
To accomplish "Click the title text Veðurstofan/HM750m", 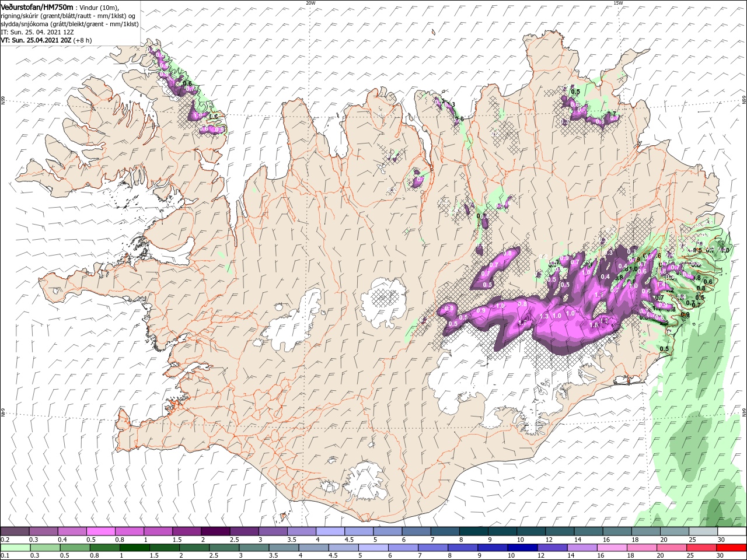I will coord(37,6).
